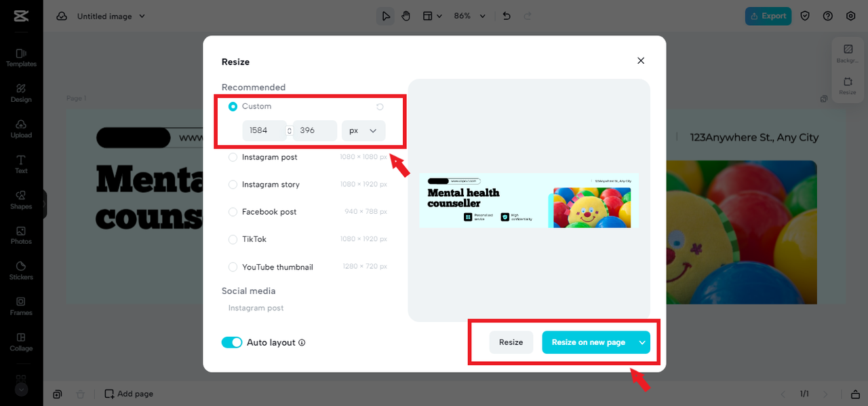Click the width field showing 1584

(x=264, y=130)
